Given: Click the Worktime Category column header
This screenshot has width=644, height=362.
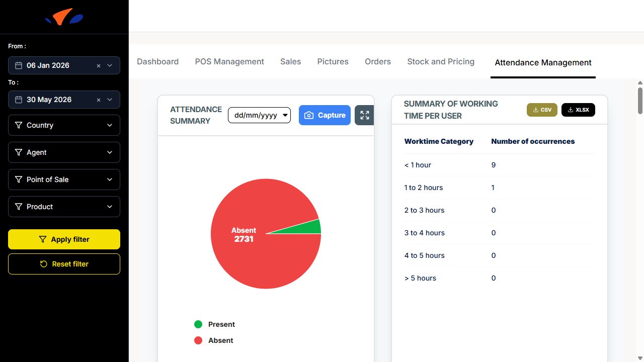Looking at the screenshot, I should click(x=439, y=141).
